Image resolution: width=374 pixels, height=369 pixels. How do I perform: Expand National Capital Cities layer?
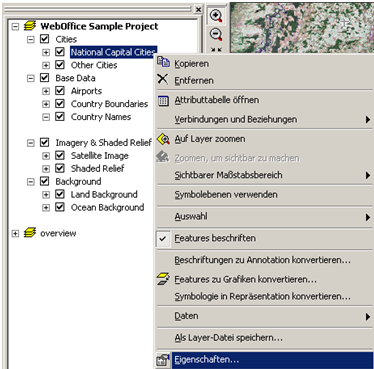click(46, 52)
